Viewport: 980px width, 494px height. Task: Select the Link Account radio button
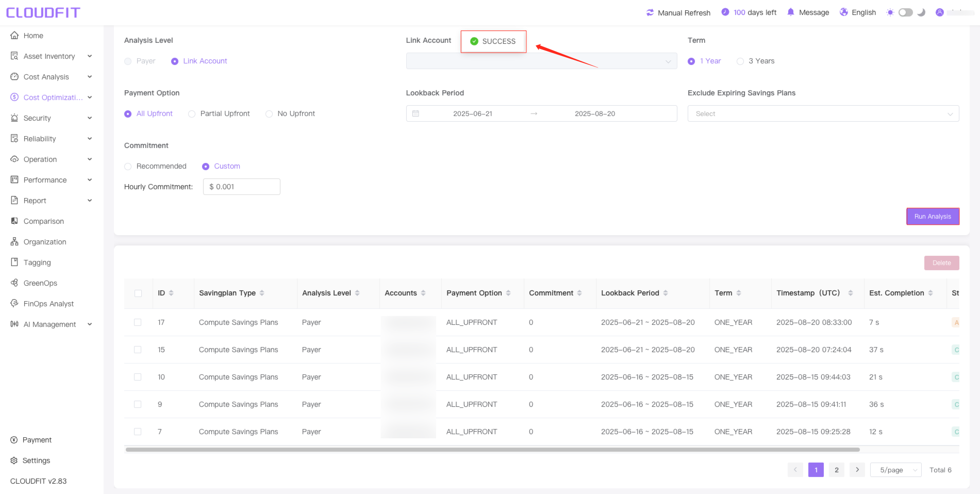(x=175, y=61)
